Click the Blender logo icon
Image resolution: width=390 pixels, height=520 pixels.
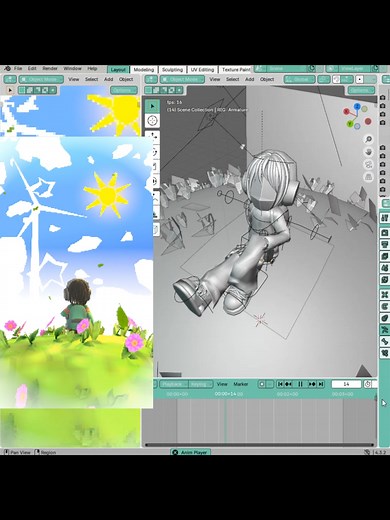click(7, 69)
